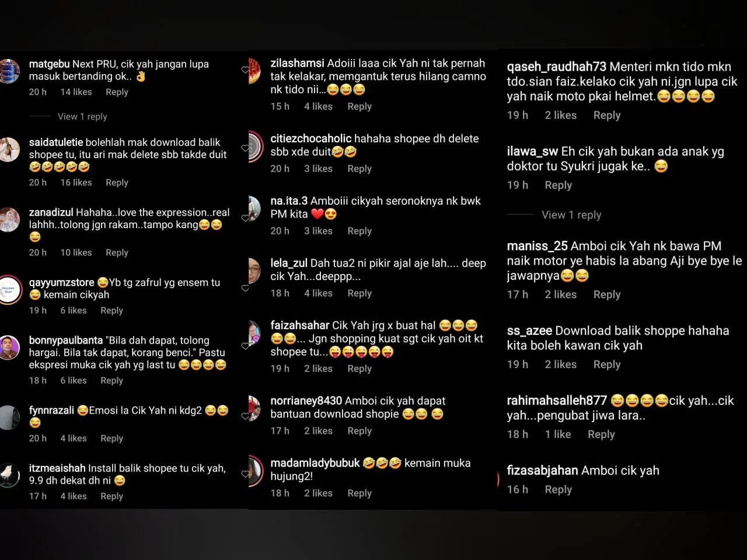Tap heart icon beside citiezchocaholic comment
The height and width of the screenshot is (560, 747).
click(245, 148)
